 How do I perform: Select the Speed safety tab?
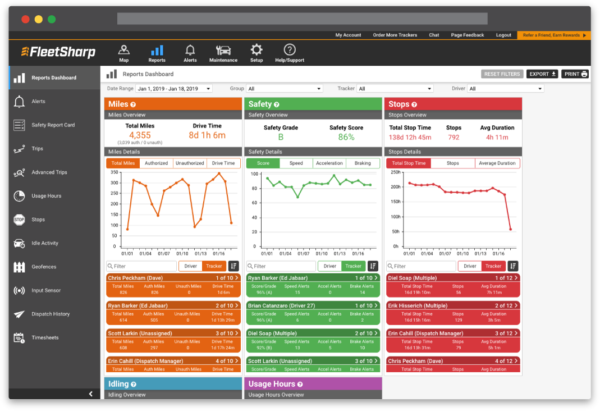click(296, 163)
